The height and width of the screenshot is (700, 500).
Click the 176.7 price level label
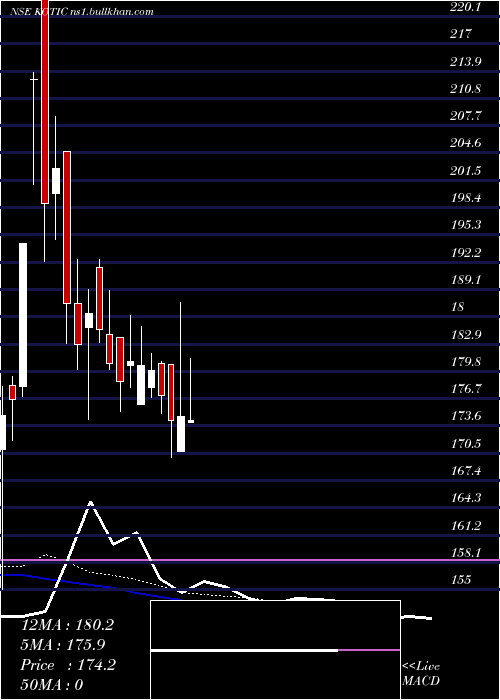tap(465, 388)
